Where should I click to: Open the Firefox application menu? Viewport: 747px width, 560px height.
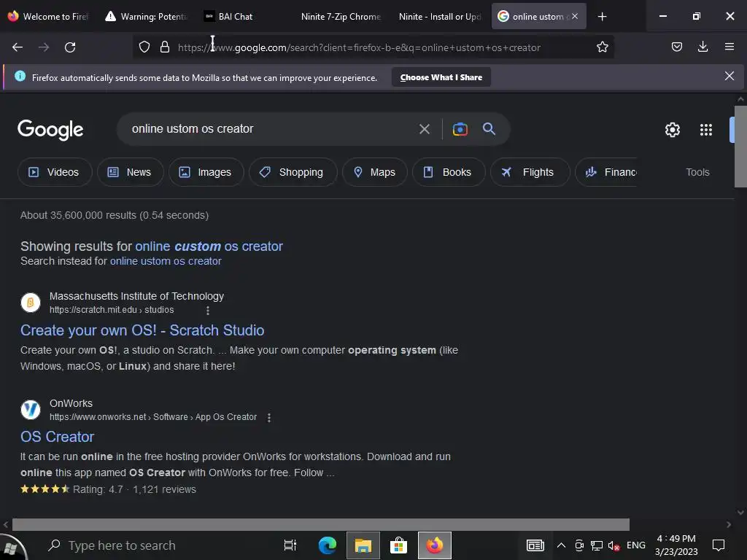729,47
